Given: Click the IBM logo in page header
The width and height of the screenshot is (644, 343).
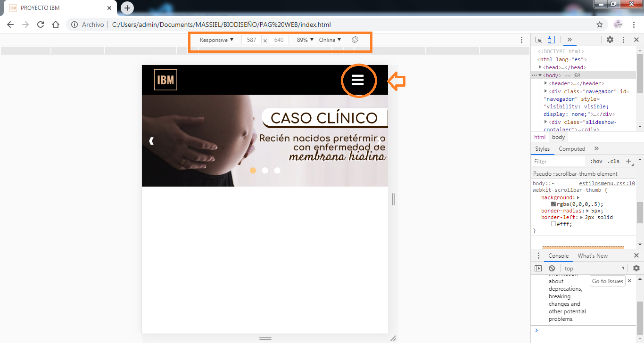Looking at the screenshot, I should pos(165,80).
